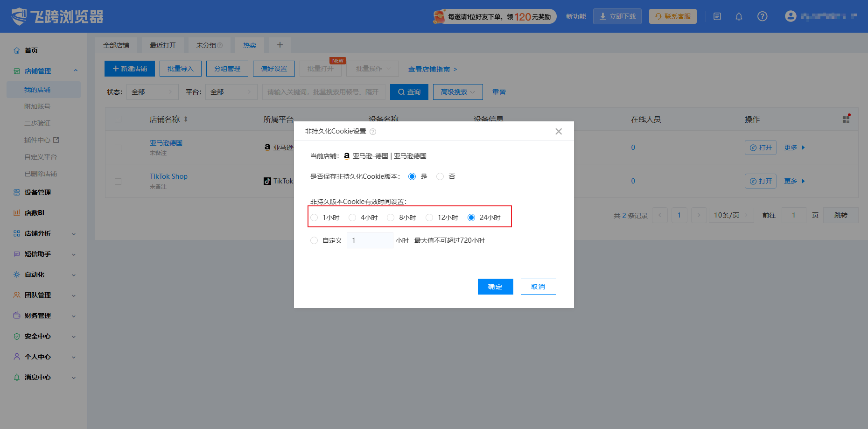868x429 pixels.
Task: Sort by 店铺名称 column arrow icon
Action: 186,119
